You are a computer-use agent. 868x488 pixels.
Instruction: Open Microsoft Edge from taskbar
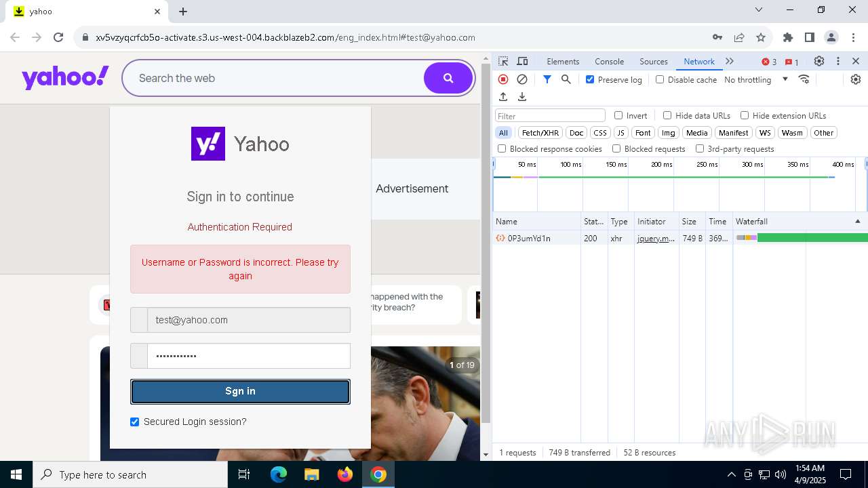coord(279,474)
